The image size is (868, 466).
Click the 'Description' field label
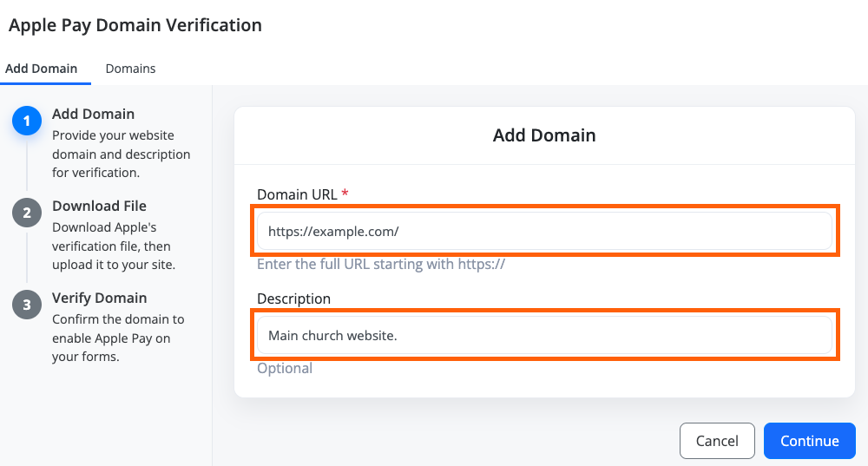pyautogui.click(x=293, y=299)
